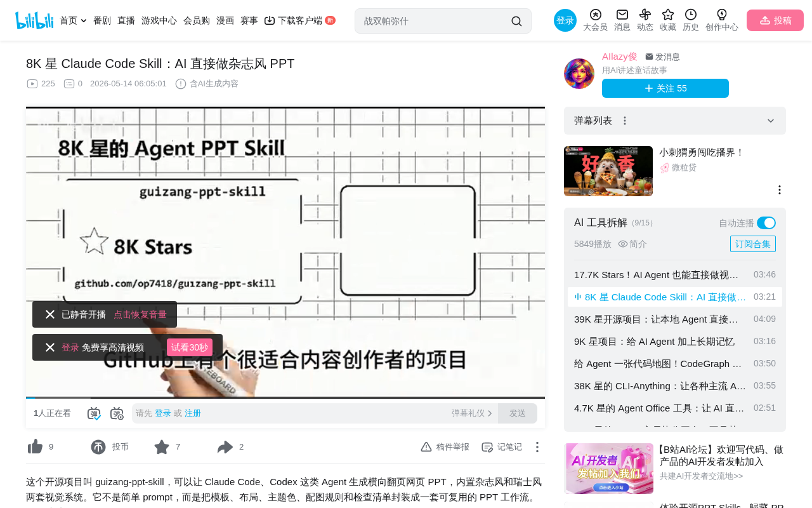Play 38K 星的 CLI-Anything episode
Viewport: 812px width, 508px height.
(675, 386)
